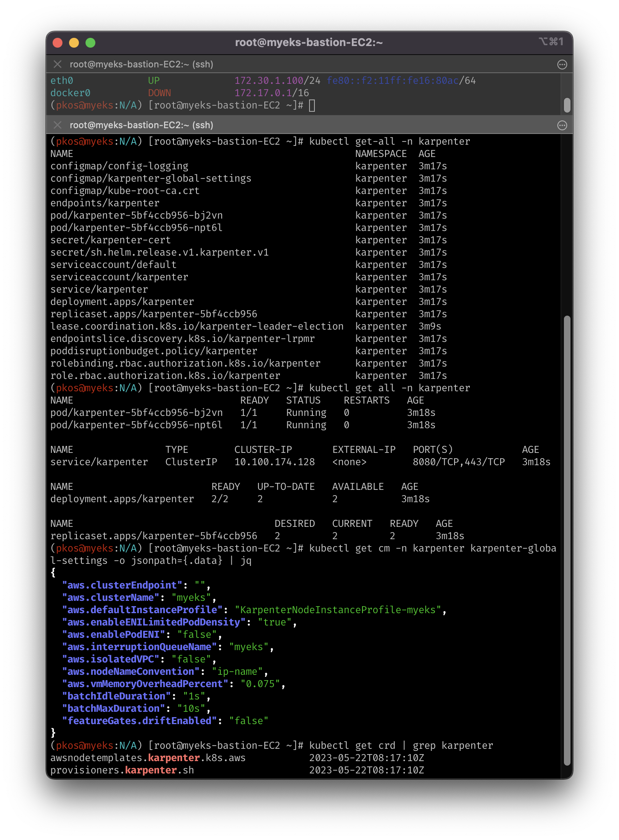Screen dimensions: 619x840
Task: Click the kubectl get-all -n karpenter command
Action: pyautogui.click(x=390, y=141)
